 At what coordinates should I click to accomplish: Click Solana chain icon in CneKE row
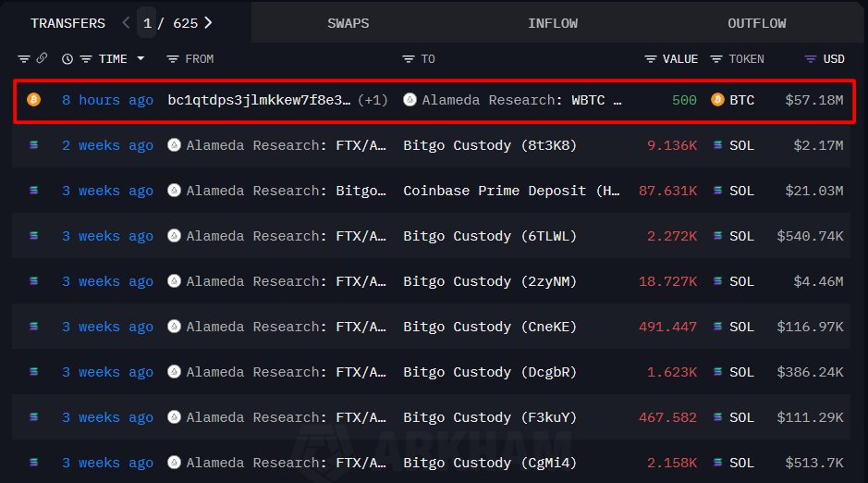point(34,327)
